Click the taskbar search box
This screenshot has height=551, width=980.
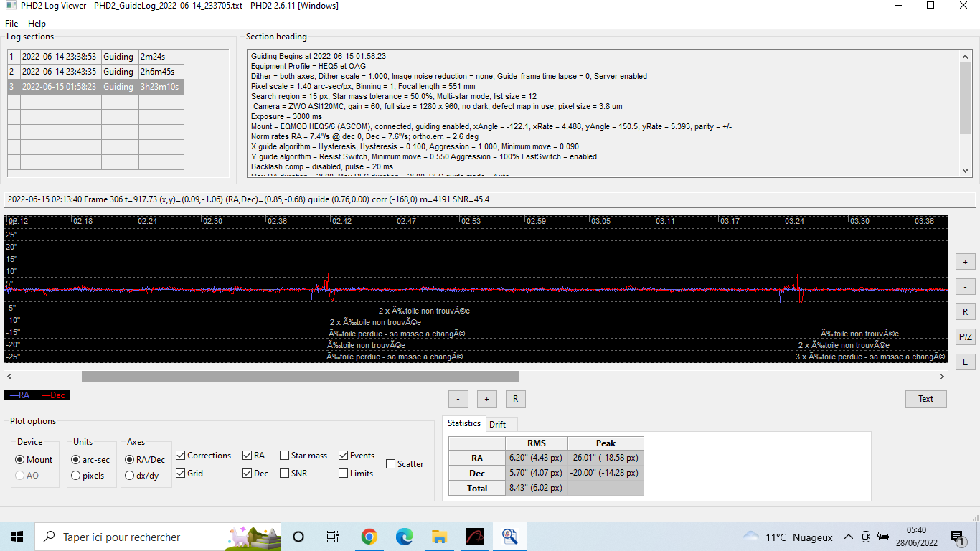point(159,537)
